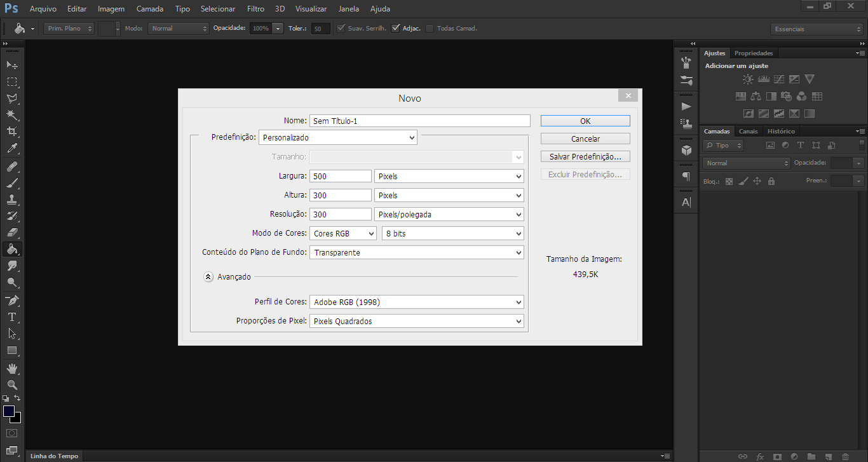Open the Arquivo menu
This screenshot has width=868, height=462.
point(43,9)
